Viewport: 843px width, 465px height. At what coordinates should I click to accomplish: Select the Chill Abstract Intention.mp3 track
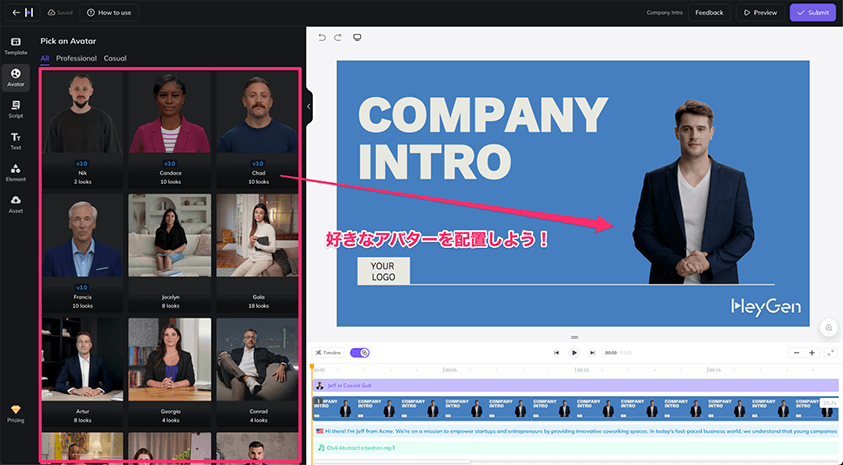(576, 448)
